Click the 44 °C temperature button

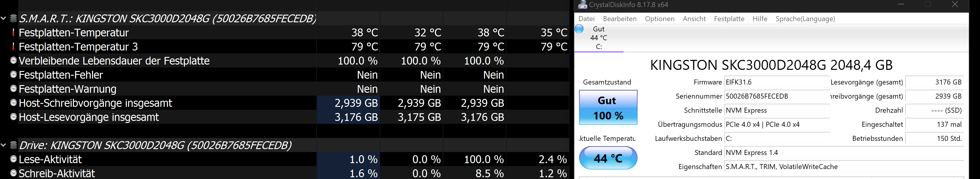click(608, 158)
